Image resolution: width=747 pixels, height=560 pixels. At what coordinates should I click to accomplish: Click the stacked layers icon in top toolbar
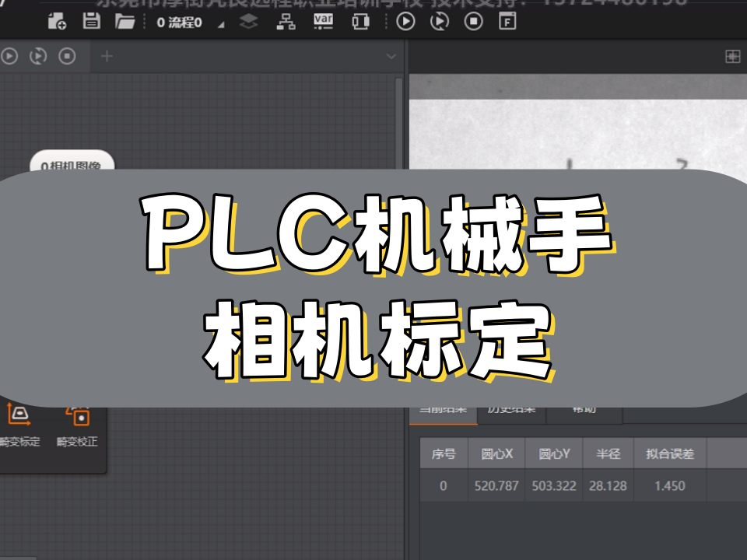tap(248, 22)
